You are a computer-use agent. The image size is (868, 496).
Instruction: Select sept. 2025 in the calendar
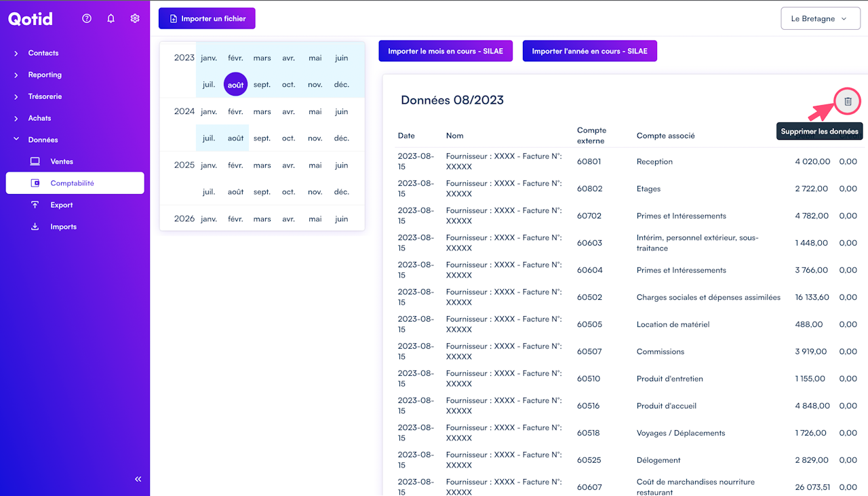[x=262, y=192]
